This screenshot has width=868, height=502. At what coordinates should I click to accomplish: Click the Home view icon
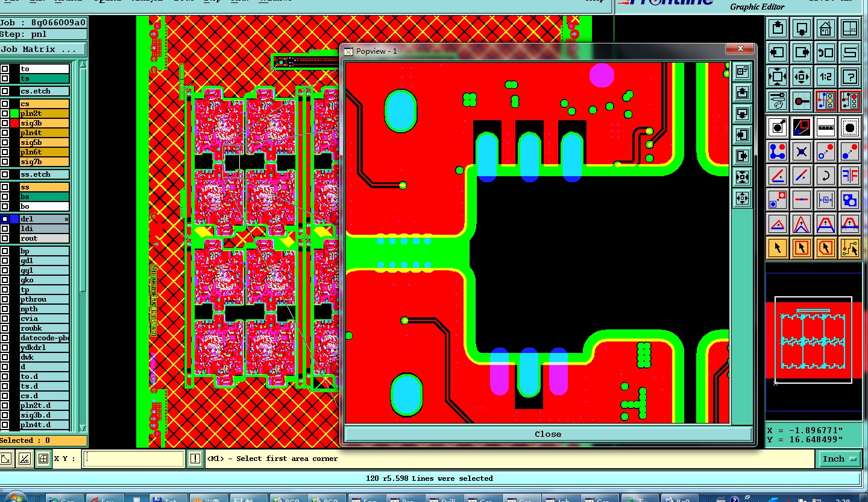coord(826,28)
